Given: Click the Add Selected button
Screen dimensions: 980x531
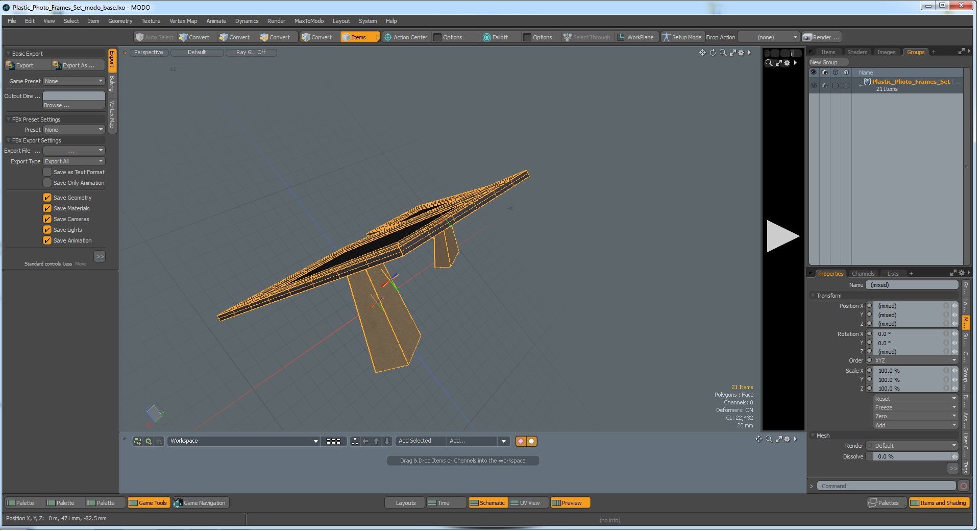Looking at the screenshot, I should [420, 441].
